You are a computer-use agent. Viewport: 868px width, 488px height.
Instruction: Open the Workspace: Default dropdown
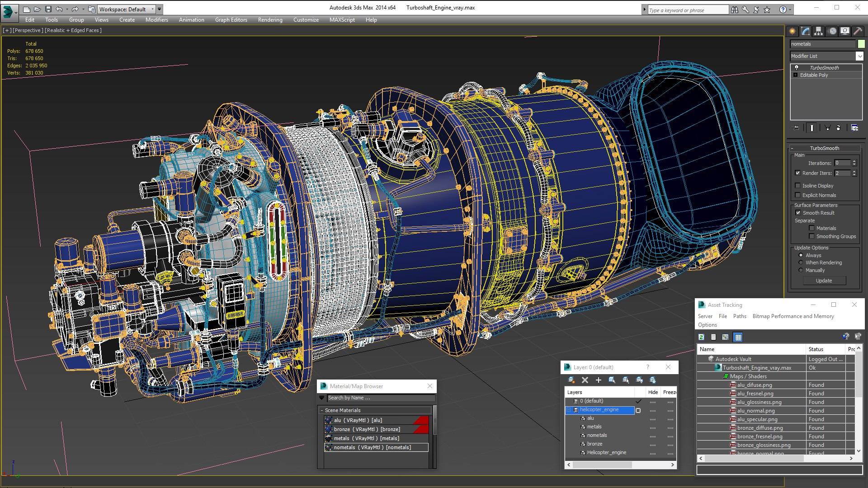click(127, 9)
